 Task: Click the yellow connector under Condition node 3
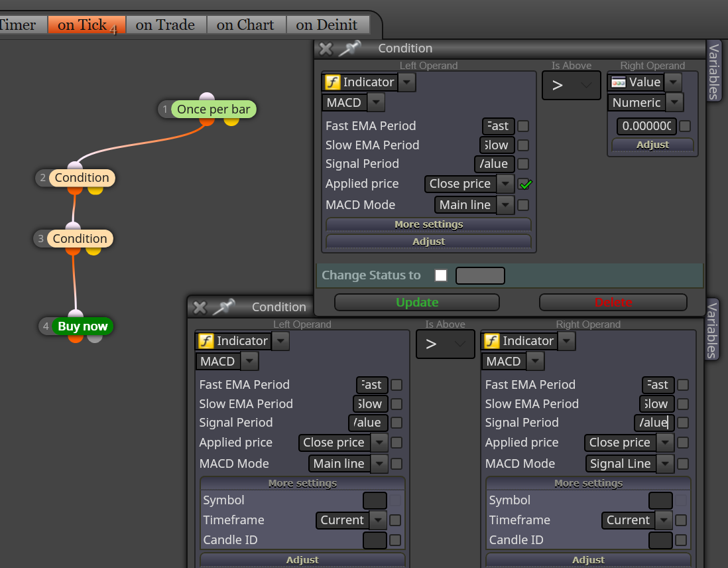click(93, 251)
